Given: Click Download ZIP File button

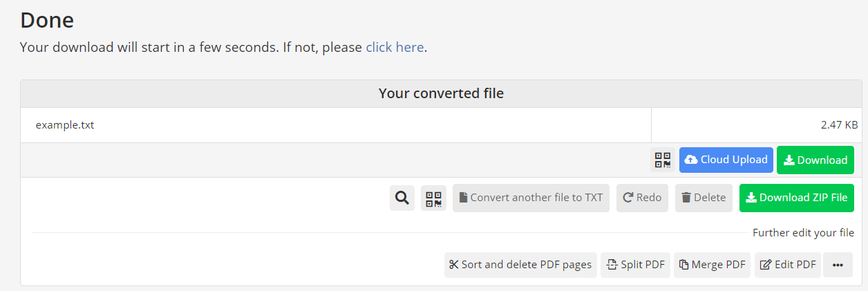Looking at the screenshot, I should (x=797, y=198).
